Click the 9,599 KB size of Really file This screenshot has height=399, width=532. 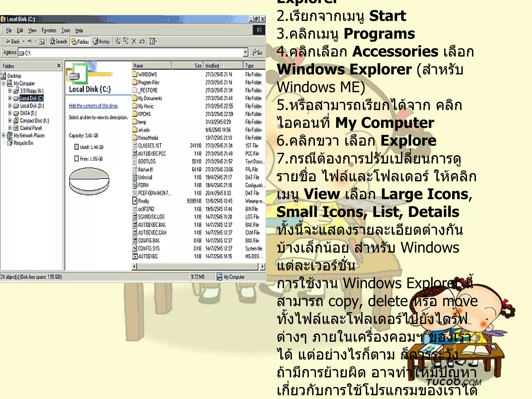(x=194, y=201)
